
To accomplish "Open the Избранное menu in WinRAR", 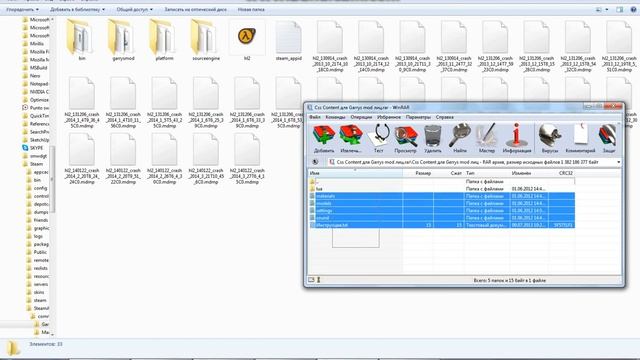I will [x=389, y=117].
